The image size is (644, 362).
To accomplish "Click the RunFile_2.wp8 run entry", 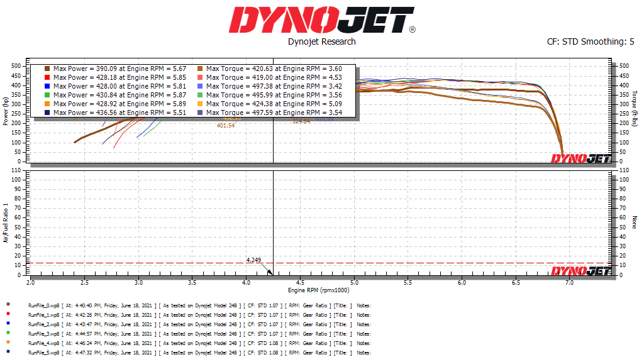I will coord(199,325).
